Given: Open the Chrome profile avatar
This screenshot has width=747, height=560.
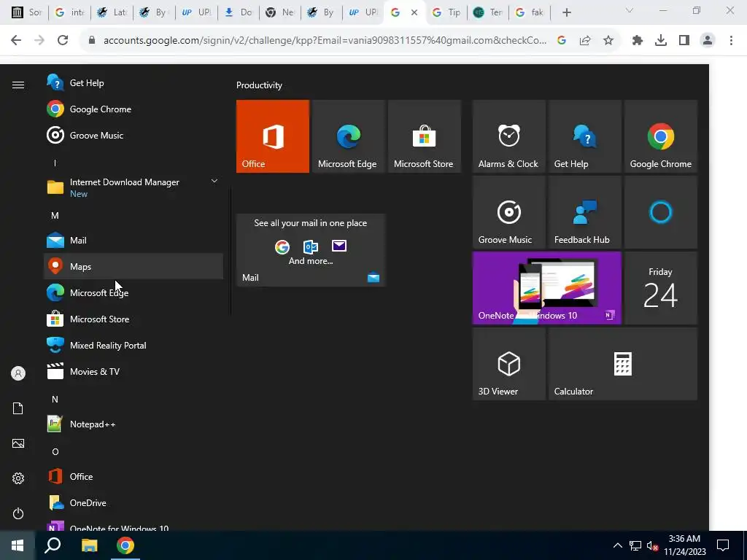Looking at the screenshot, I should click(x=708, y=41).
